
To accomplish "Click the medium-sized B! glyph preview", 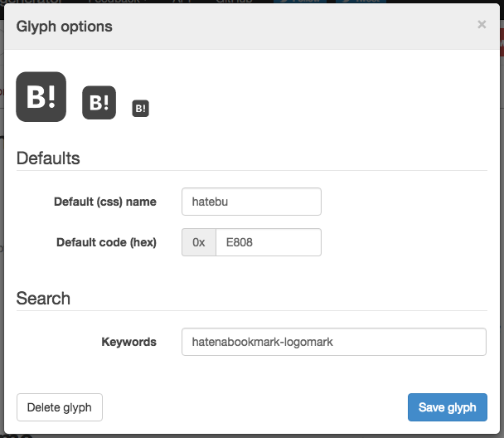I will [99, 102].
